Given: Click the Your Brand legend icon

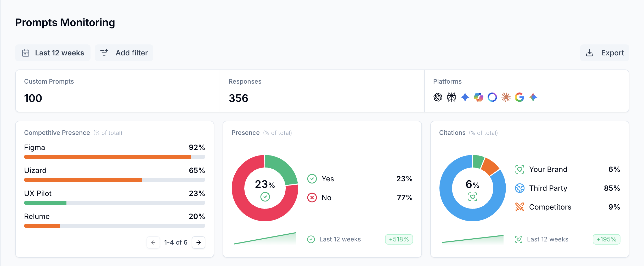Looking at the screenshot, I should click(x=519, y=169).
